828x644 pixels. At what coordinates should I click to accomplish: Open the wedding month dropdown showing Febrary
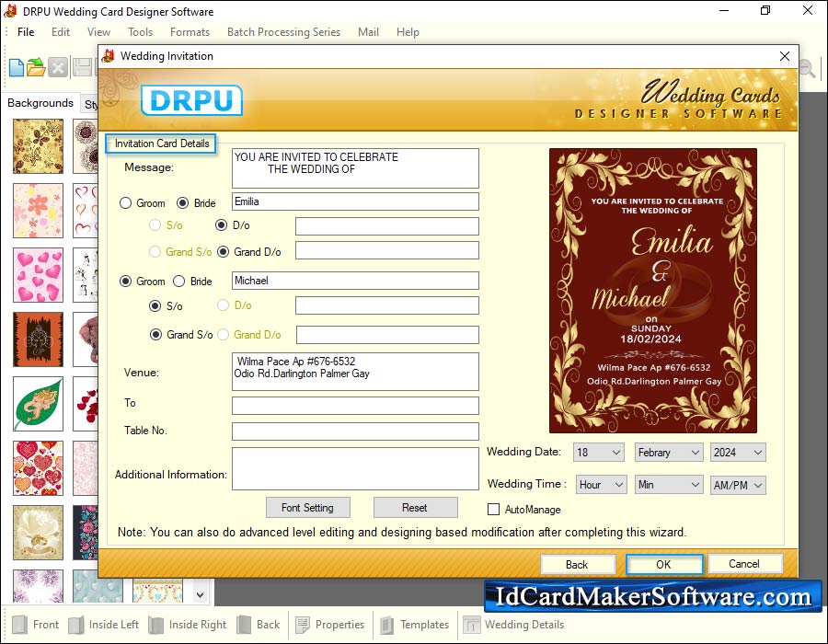669,453
